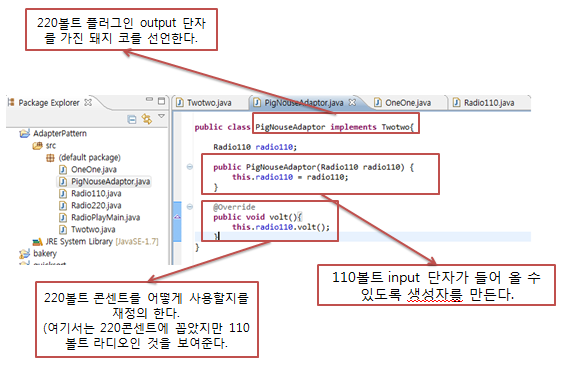Open the Package Explorer view menu triangle

click(161, 116)
